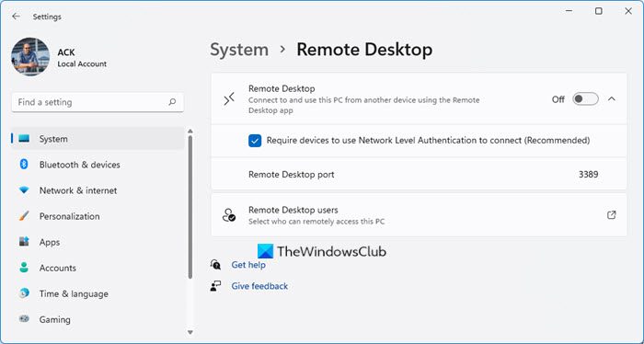Click the Remote Desktop port value 3389
The width and height of the screenshot is (644, 344).
point(588,175)
